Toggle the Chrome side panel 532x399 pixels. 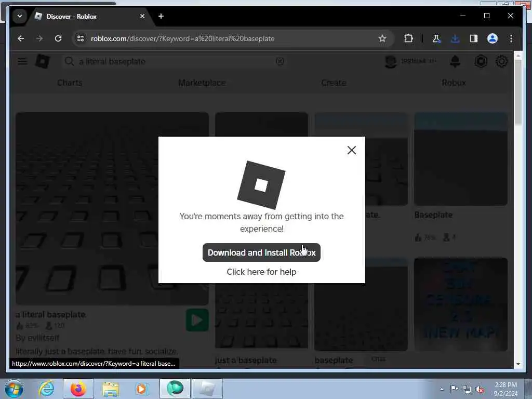(x=474, y=38)
